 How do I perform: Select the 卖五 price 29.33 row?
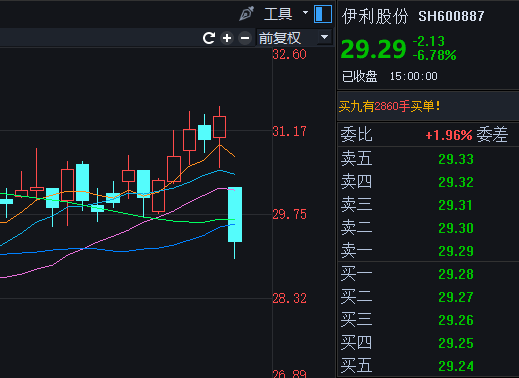pyautogui.click(x=428, y=159)
